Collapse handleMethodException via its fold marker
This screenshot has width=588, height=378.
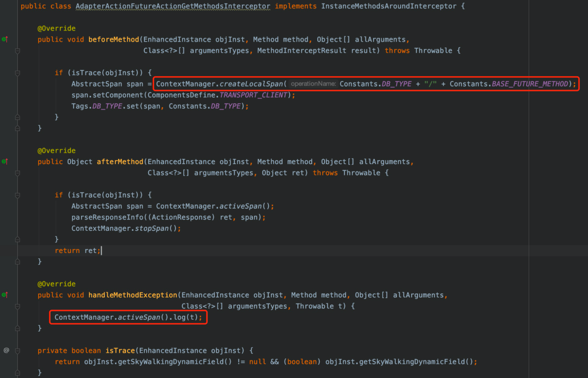click(18, 306)
